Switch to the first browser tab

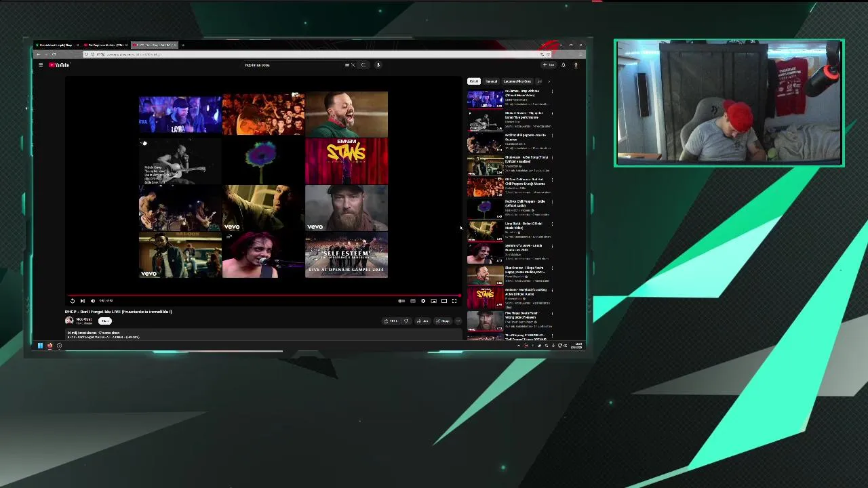[57, 45]
